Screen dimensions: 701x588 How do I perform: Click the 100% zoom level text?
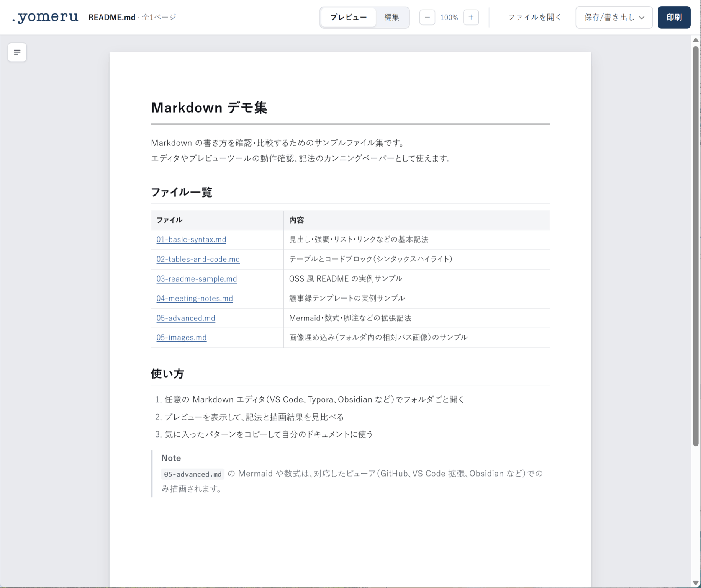coord(449,18)
